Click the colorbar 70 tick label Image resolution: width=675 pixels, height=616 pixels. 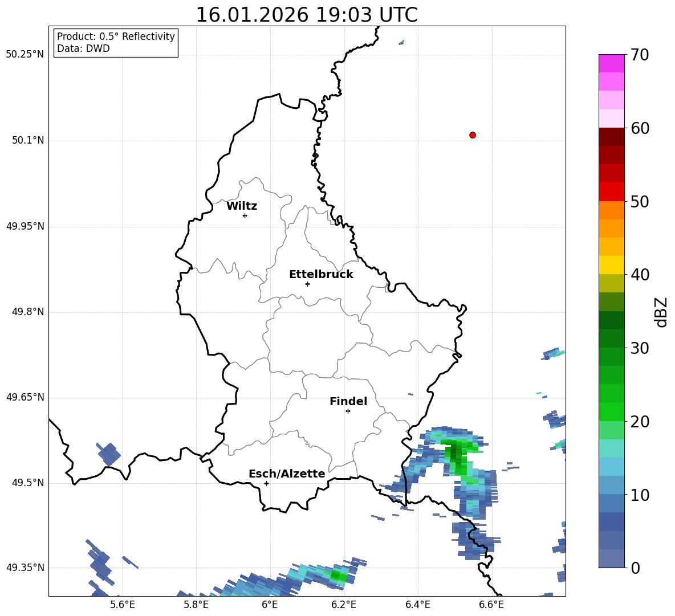pos(640,55)
